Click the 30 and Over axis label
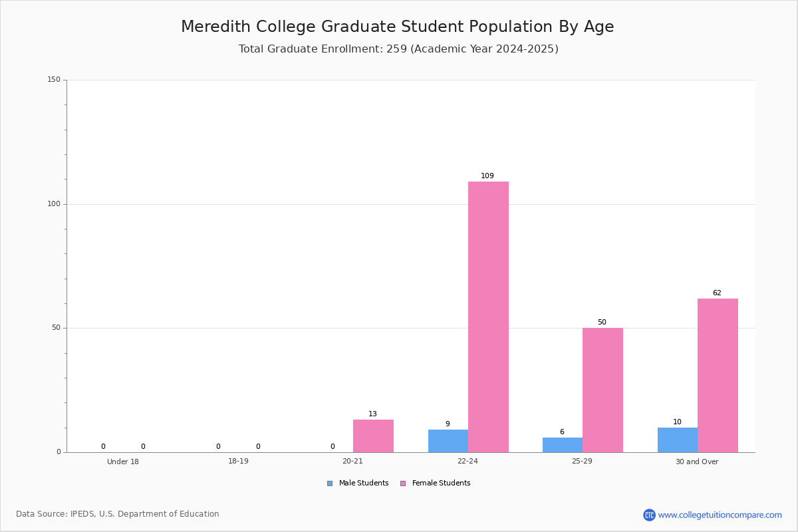 (697, 462)
